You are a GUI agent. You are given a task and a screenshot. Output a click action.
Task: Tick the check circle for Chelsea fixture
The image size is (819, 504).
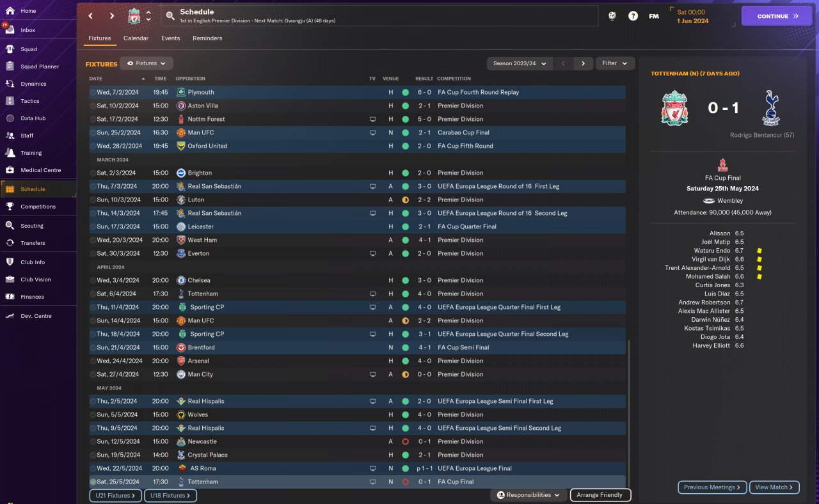pos(93,280)
